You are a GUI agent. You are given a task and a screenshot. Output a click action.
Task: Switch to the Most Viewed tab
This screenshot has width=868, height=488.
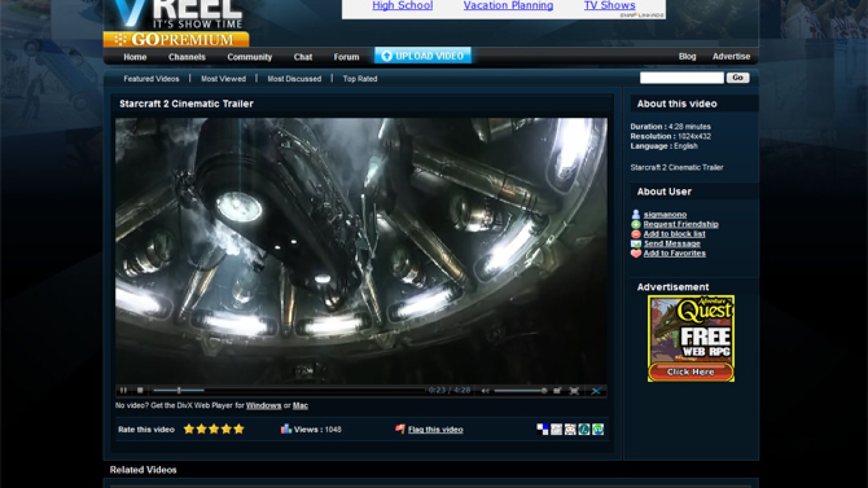(x=224, y=79)
